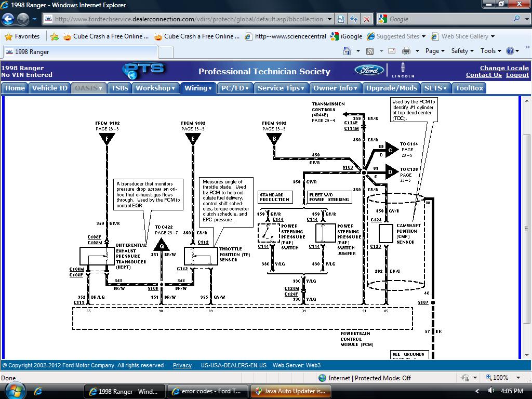The height and width of the screenshot is (399, 532).
Task: Open the http--www.sciencecentral favorite
Action: point(285,36)
